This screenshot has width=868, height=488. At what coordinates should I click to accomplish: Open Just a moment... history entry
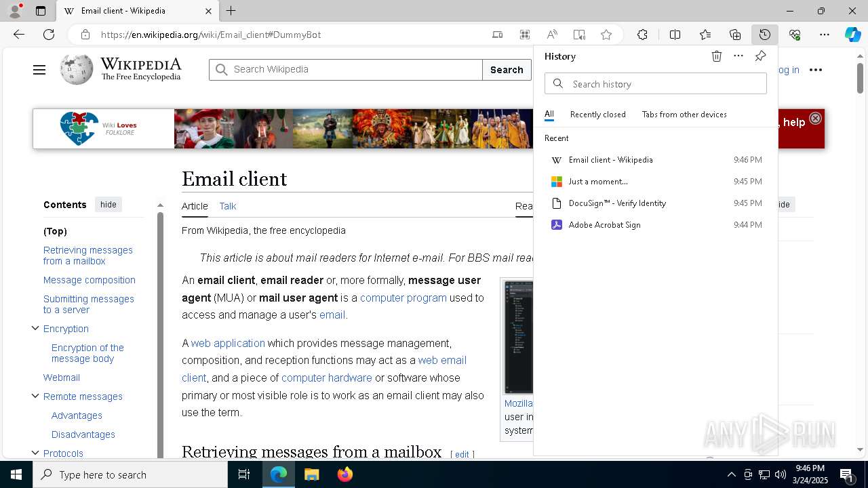click(656, 182)
